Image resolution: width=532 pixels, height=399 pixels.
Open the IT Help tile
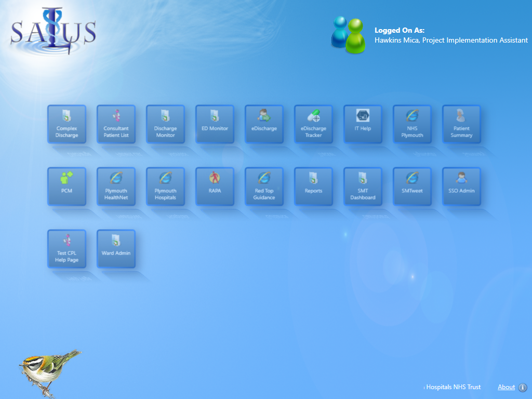coord(363,124)
